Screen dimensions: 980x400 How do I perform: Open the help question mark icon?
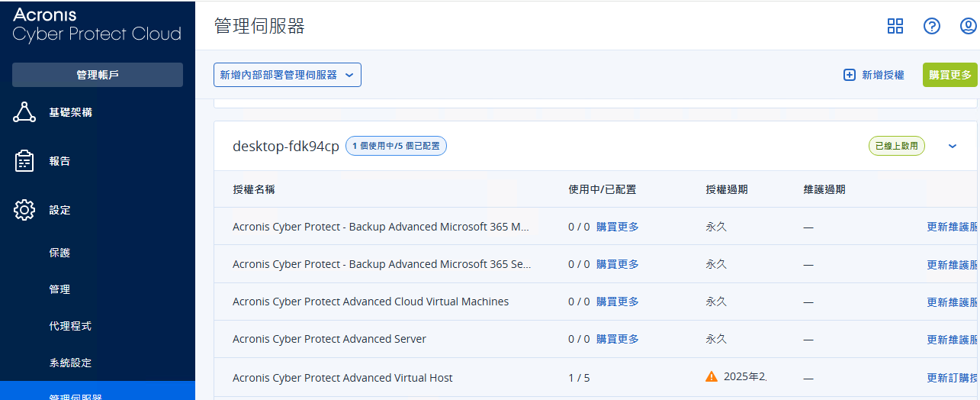pyautogui.click(x=932, y=27)
